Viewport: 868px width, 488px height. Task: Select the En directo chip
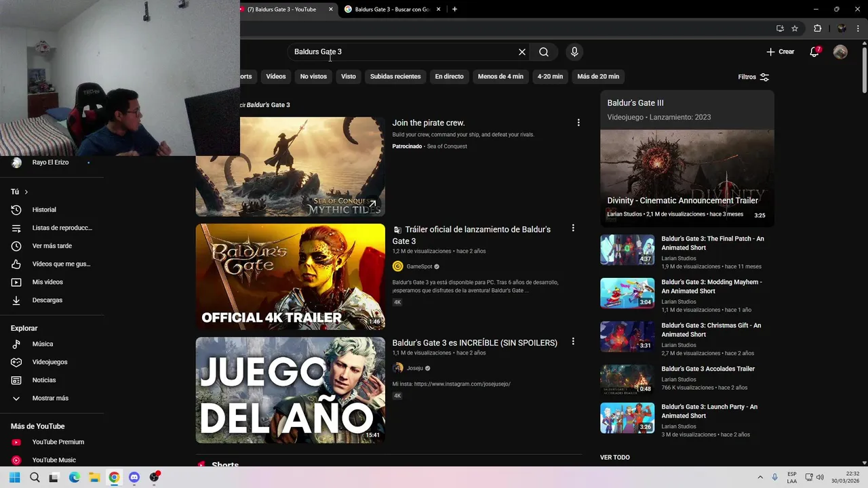449,77
